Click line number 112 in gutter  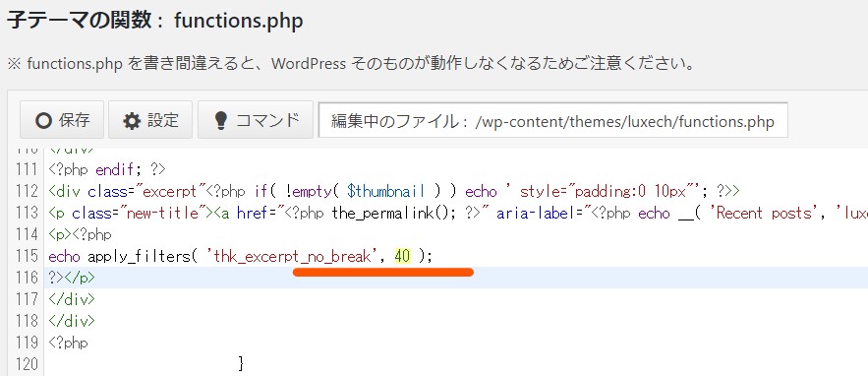pyautogui.click(x=28, y=191)
